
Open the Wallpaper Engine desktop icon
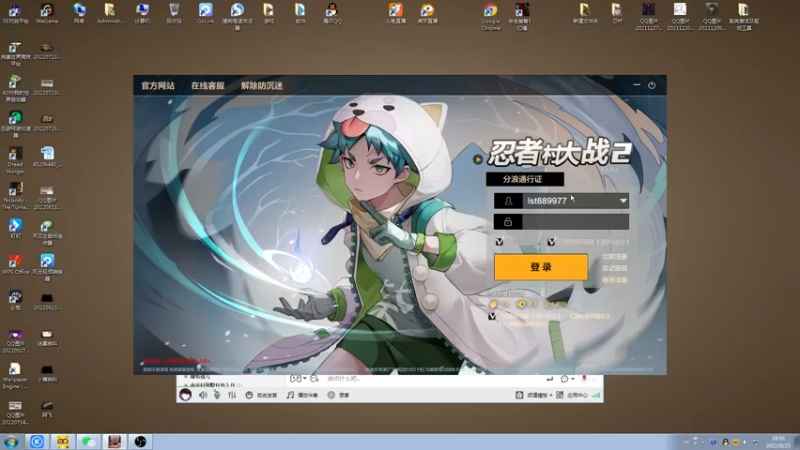click(15, 376)
